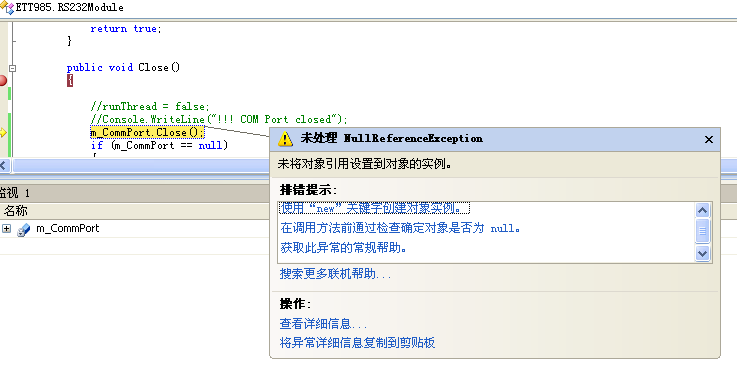Expand the m_CommPort watch entry

[6, 229]
